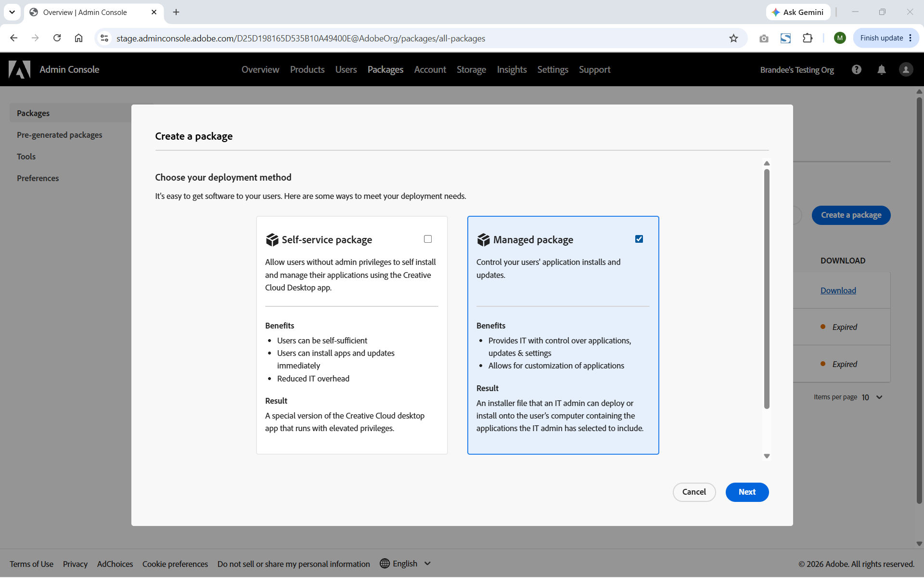This screenshot has height=578, width=924.
Task: Open the Finish update menu dots
Action: point(910,38)
